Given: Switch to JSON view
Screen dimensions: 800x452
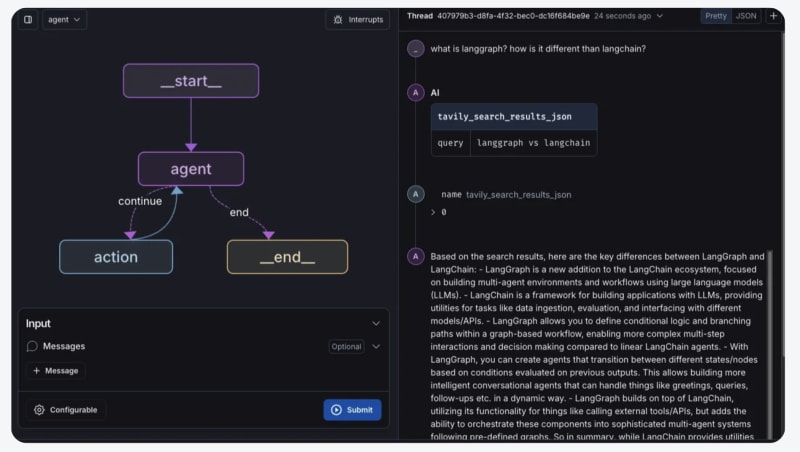Looking at the screenshot, I should [746, 16].
